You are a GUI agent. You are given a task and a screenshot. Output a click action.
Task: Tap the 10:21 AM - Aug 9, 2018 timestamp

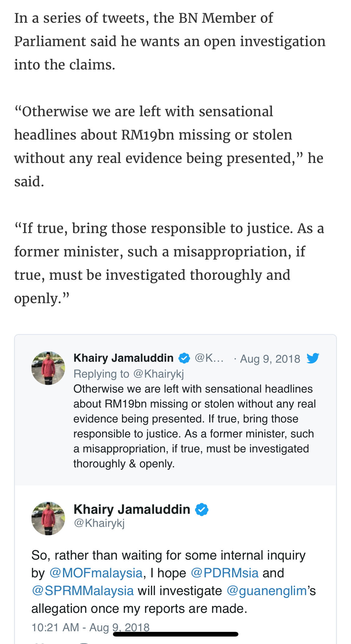tap(90, 627)
